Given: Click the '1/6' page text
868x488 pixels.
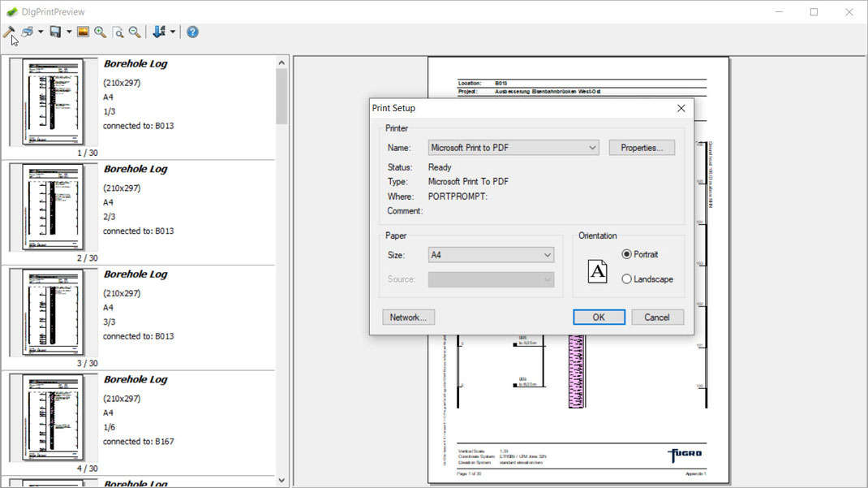Looking at the screenshot, I should point(109,427).
